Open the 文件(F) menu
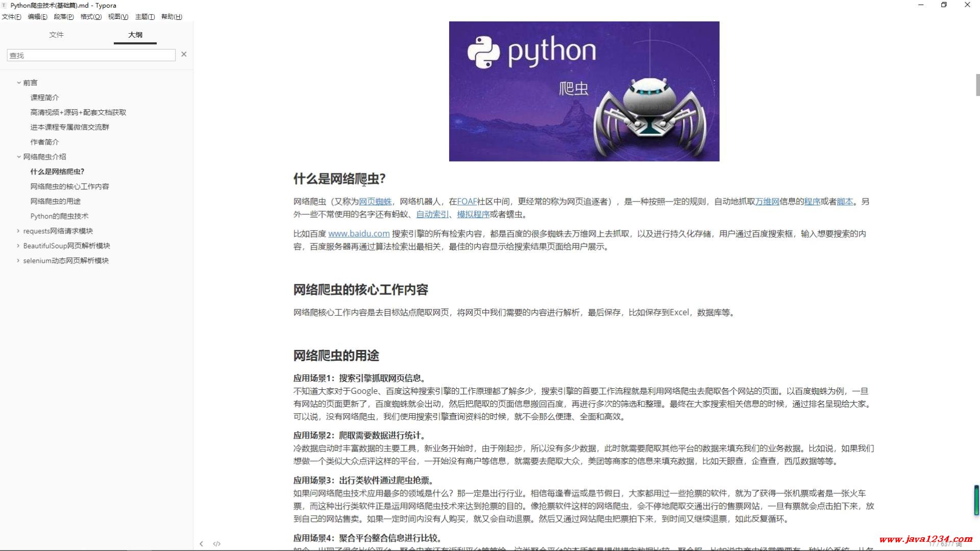Image resolution: width=980 pixels, height=551 pixels. 12,17
